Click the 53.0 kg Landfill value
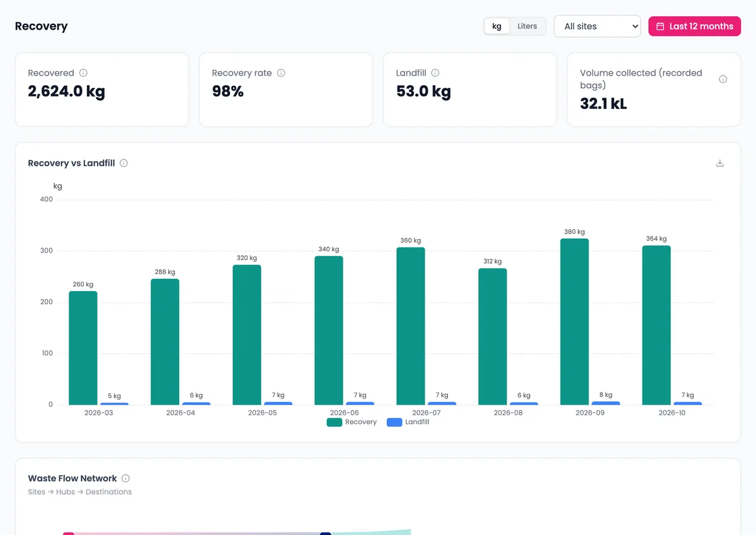The image size is (756, 535). pyautogui.click(x=424, y=91)
